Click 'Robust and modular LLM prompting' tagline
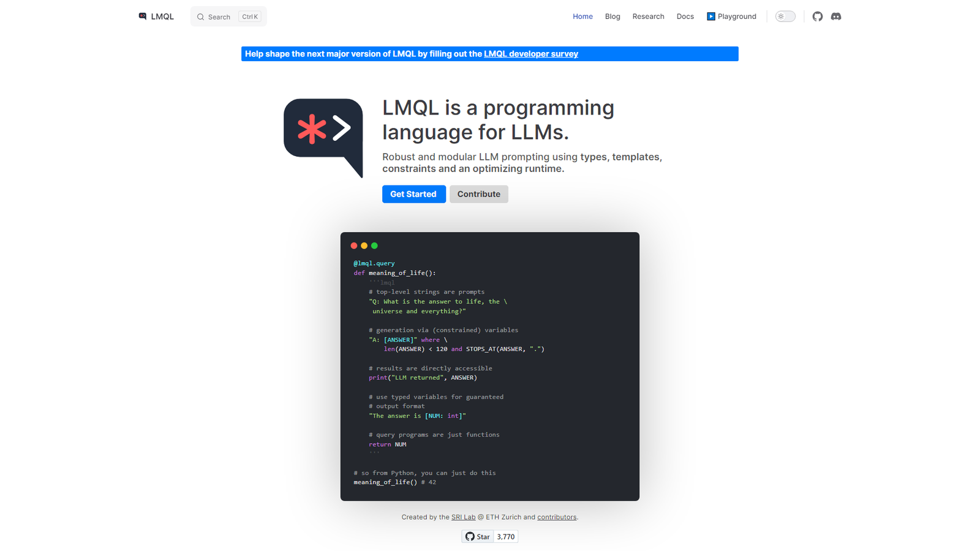The image size is (980, 551). [x=522, y=163]
